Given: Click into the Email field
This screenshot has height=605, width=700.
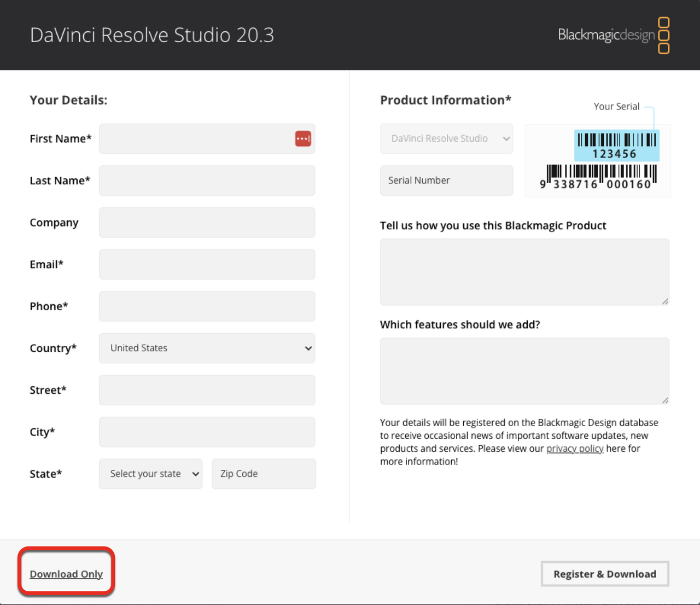Looking at the screenshot, I should [x=207, y=264].
